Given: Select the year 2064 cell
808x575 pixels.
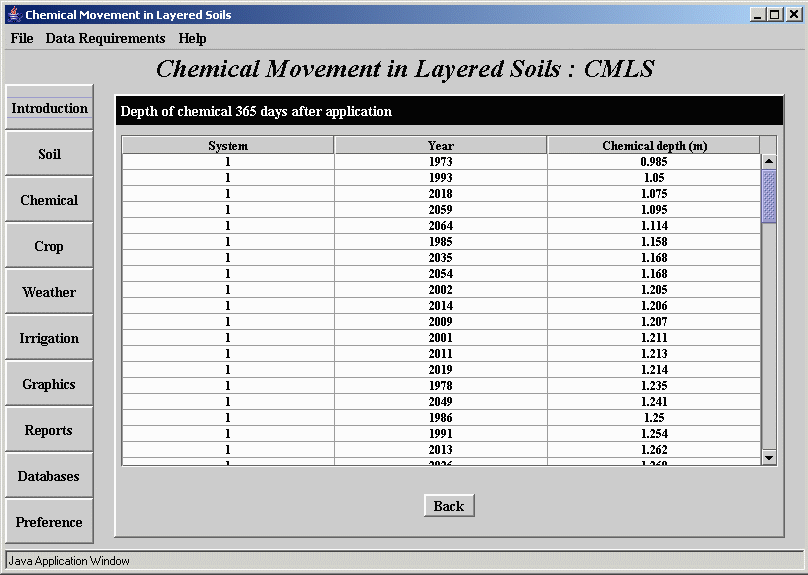Looking at the screenshot, I should (441, 226).
